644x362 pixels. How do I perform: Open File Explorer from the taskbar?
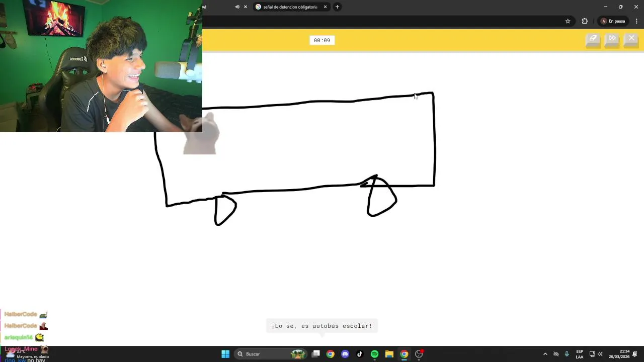(389, 354)
